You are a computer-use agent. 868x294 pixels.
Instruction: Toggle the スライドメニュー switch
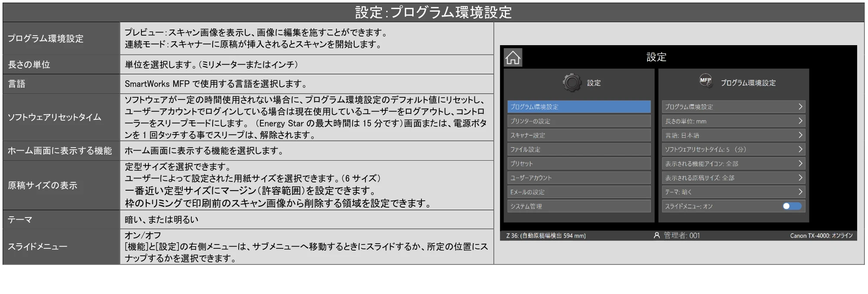792,206
